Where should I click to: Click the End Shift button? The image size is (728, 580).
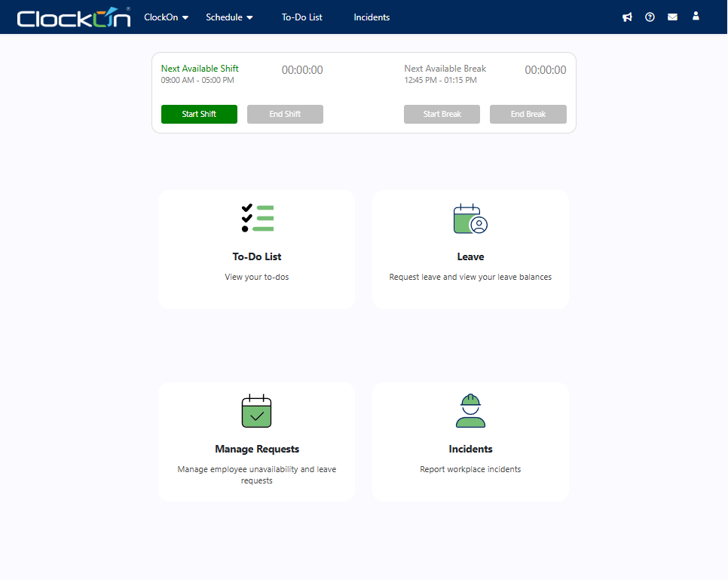point(285,115)
